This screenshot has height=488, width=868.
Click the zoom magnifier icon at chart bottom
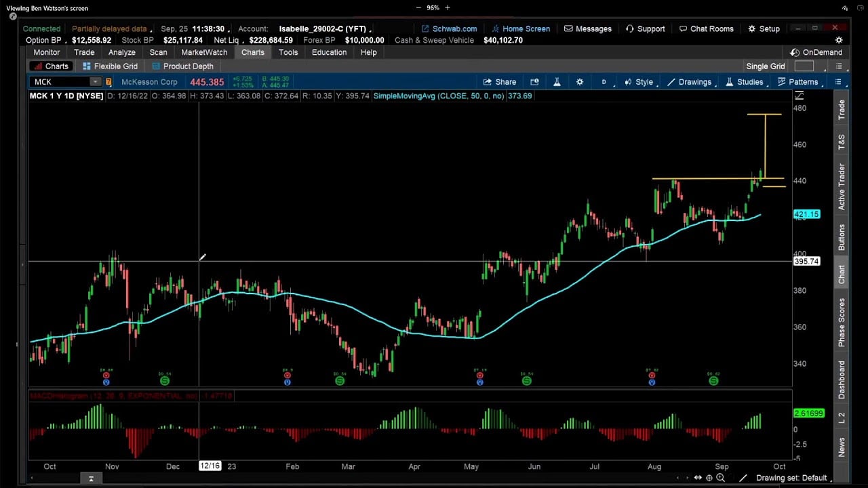click(x=720, y=478)
